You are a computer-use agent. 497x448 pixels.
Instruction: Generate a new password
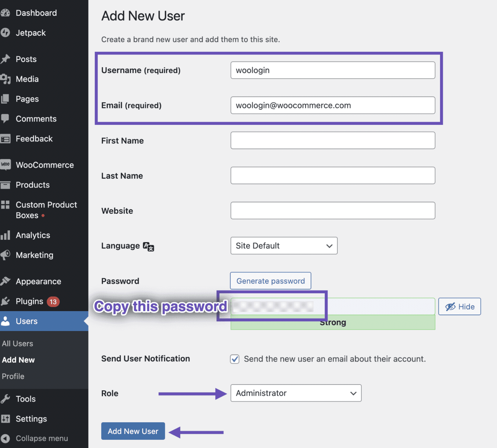pos(270,281)
